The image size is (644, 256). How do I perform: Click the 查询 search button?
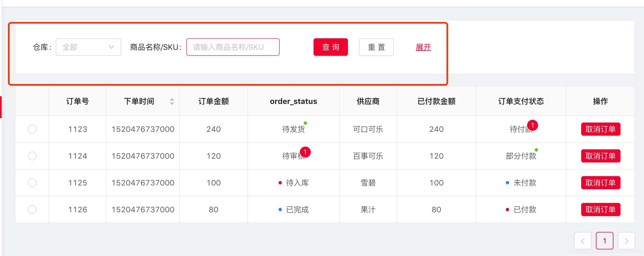pyautogui.click(x=330, y=47)
